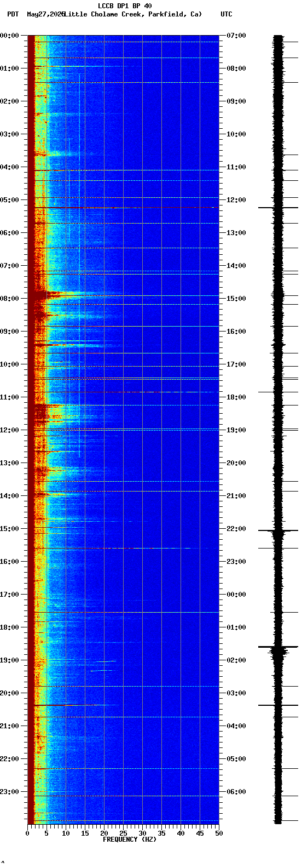Click the 19:00 UTC label on right axis
302x868 pixels.
tap(236, 430)
